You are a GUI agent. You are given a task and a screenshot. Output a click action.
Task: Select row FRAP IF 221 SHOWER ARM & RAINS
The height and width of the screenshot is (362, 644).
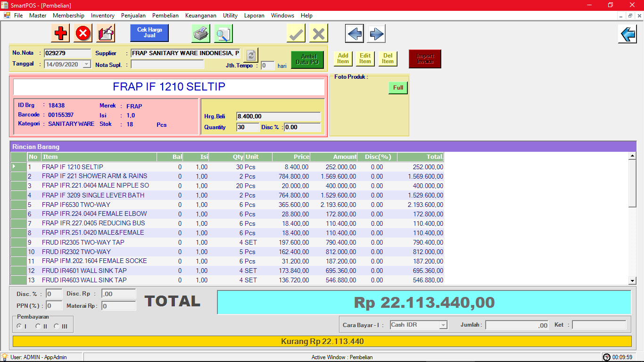pyautogui.click(x=227, y=176)
